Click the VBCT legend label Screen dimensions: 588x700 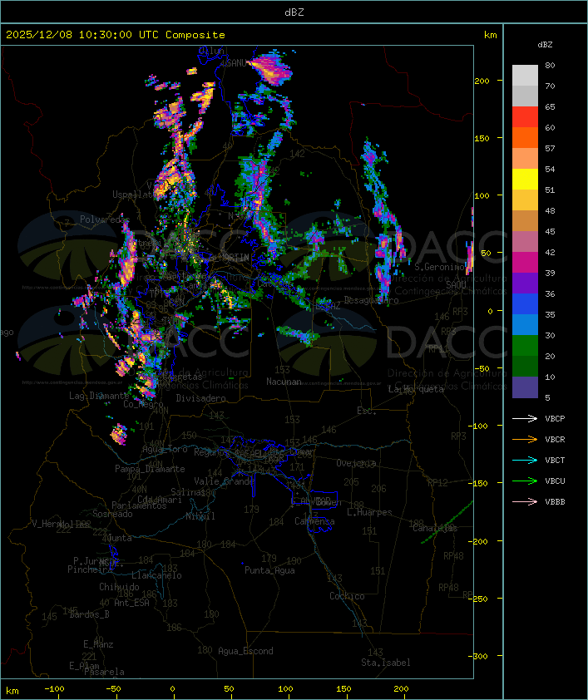[x=555, y=461]
